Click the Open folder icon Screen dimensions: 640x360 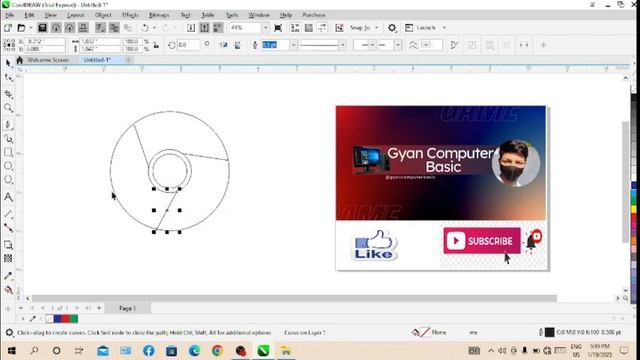click(21, 28)
